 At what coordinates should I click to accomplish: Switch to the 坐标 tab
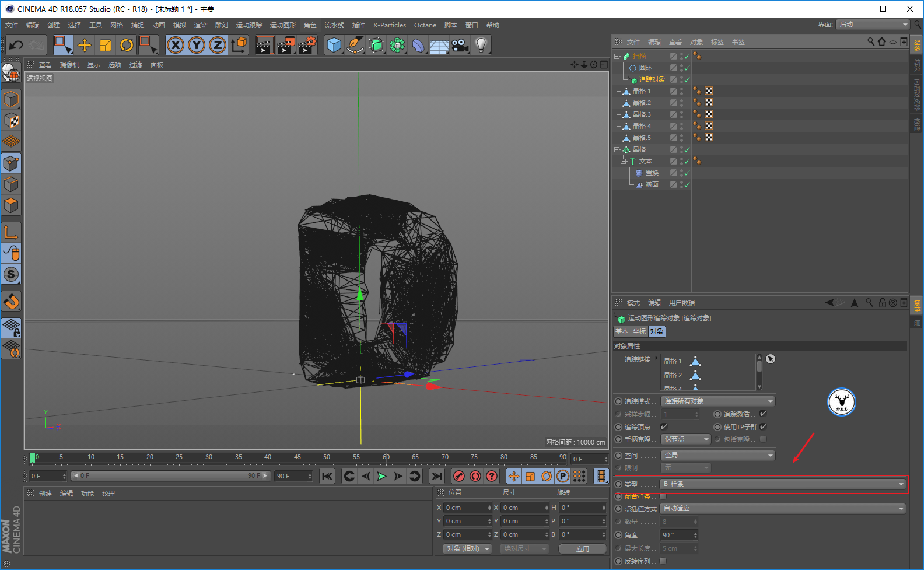(x=639, y=331)
